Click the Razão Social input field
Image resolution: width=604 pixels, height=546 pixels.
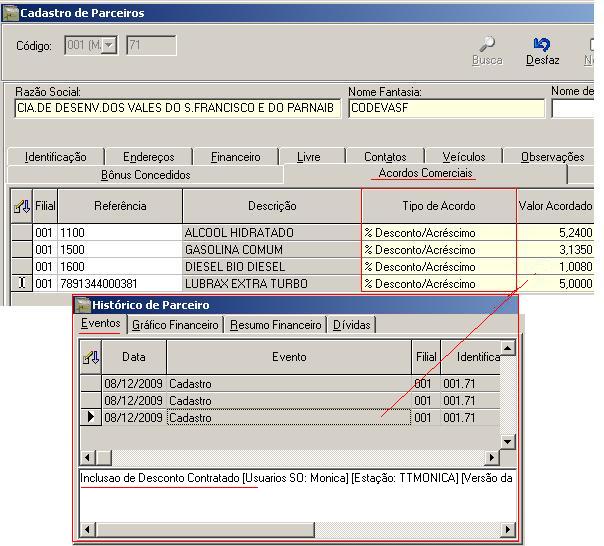tap(178, 108)
